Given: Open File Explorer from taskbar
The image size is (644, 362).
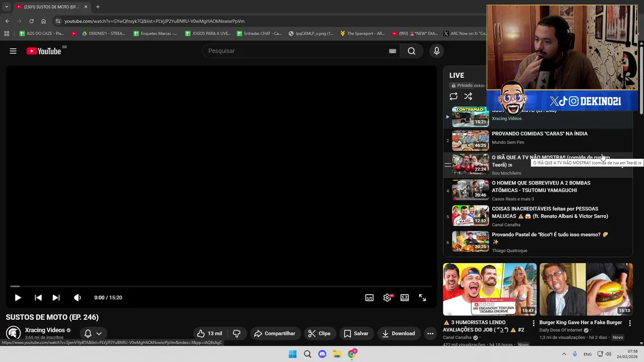Looking at the screenshot, I should coord(337,354).
